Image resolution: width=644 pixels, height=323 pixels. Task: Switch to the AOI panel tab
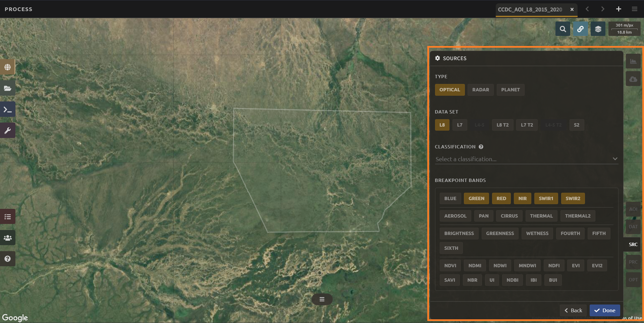coord(633,209)
